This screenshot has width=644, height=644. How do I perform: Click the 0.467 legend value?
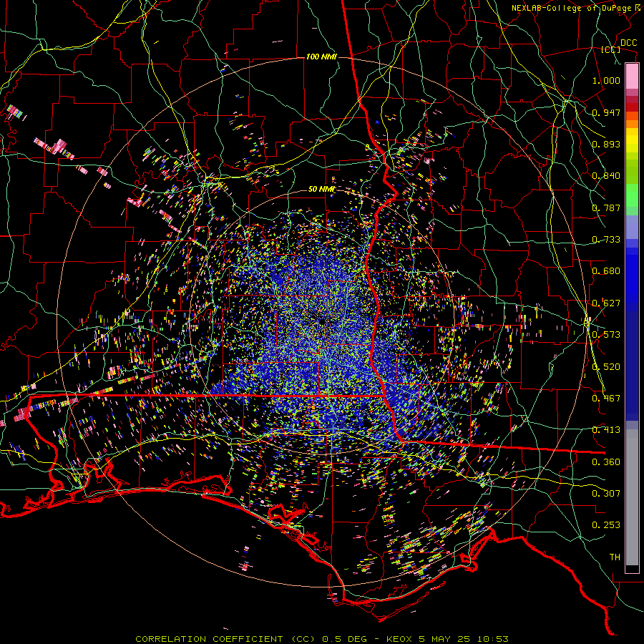(606, 399)
